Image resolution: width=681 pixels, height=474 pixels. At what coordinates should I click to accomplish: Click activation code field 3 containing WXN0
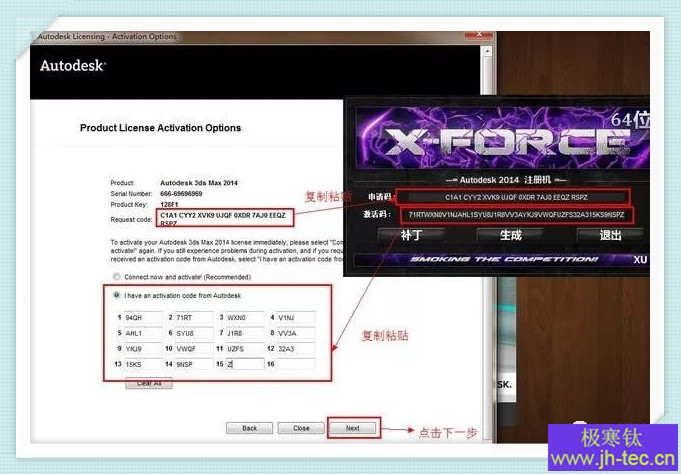245,318
